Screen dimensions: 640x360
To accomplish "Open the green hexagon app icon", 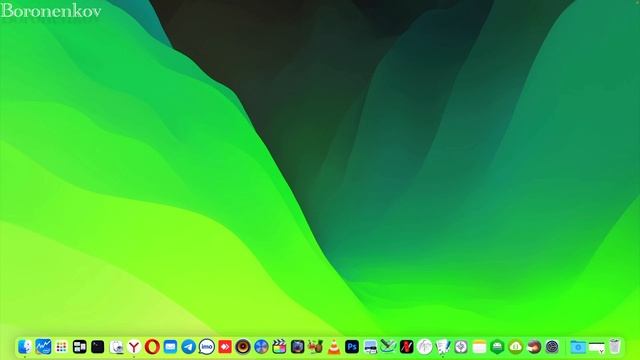I will point(497,347).
